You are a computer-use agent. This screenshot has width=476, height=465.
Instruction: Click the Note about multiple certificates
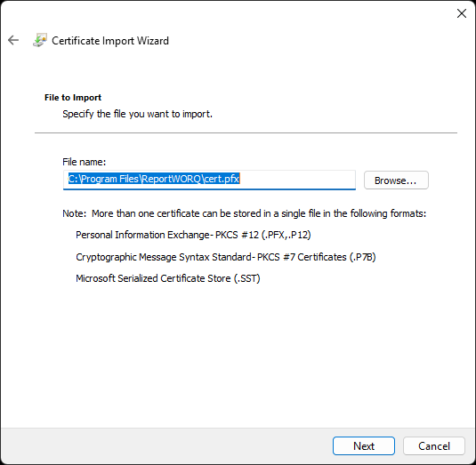coord(245,213)
